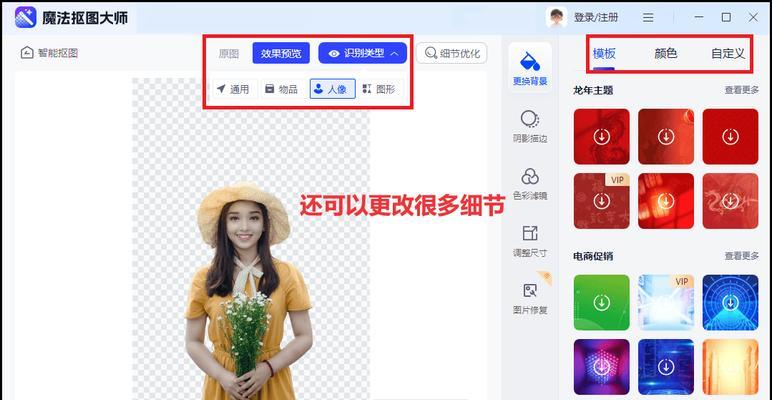Click the eye icon in 识别类型

334,54
